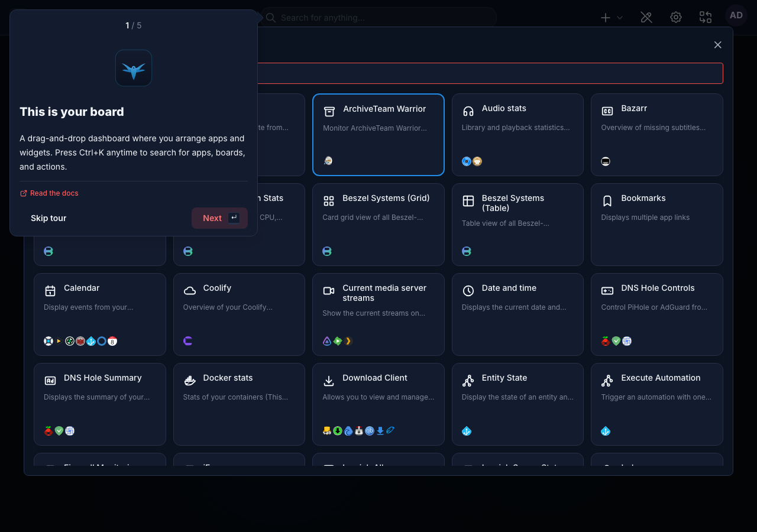The width and height of the screenshot is (757, 532).
Task: Click the clock icon on Date and time
Action: (x=468, y=291)
